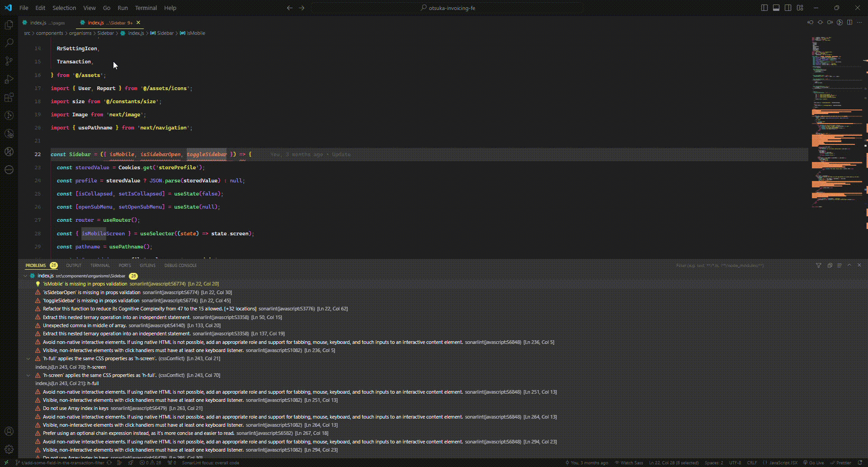Open the Help menu

pyautogui.click(x=170, y=8)
